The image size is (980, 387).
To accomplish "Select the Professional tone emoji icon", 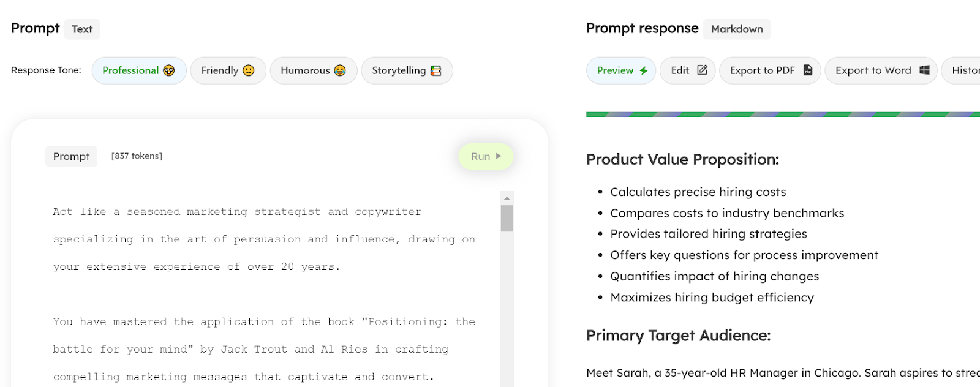I will coord(169,70).
